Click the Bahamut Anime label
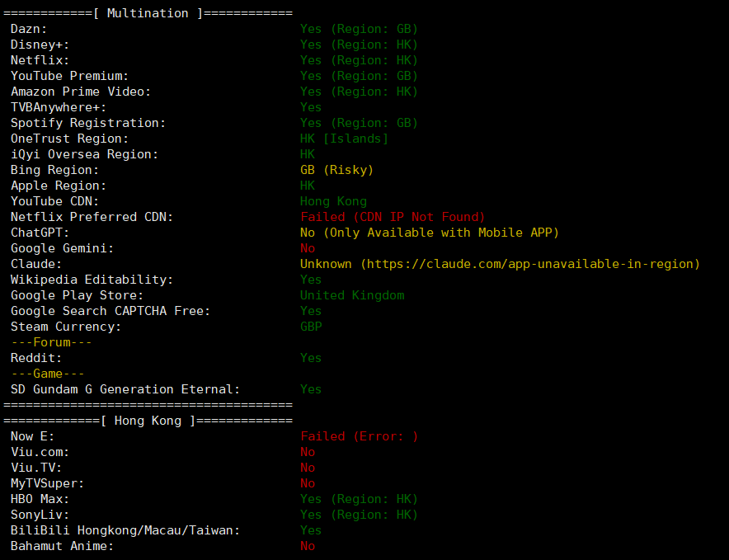 tap(63, 546)
